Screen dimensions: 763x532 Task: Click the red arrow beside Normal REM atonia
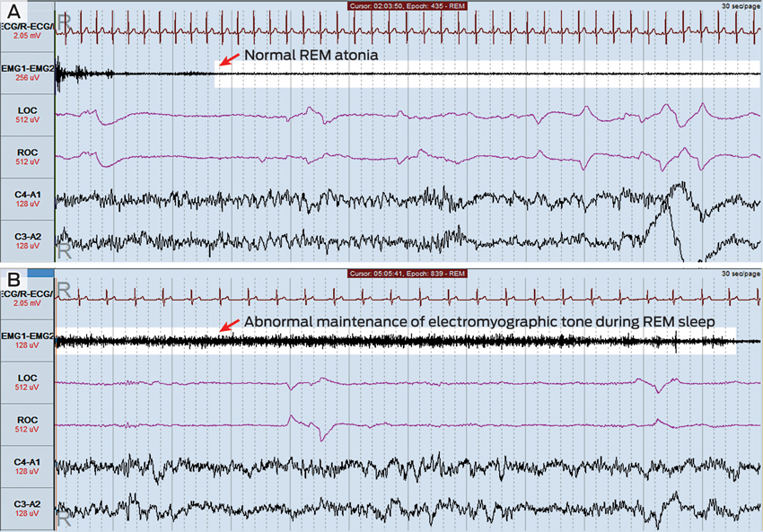pyautogui.click(x=229, y=59)
